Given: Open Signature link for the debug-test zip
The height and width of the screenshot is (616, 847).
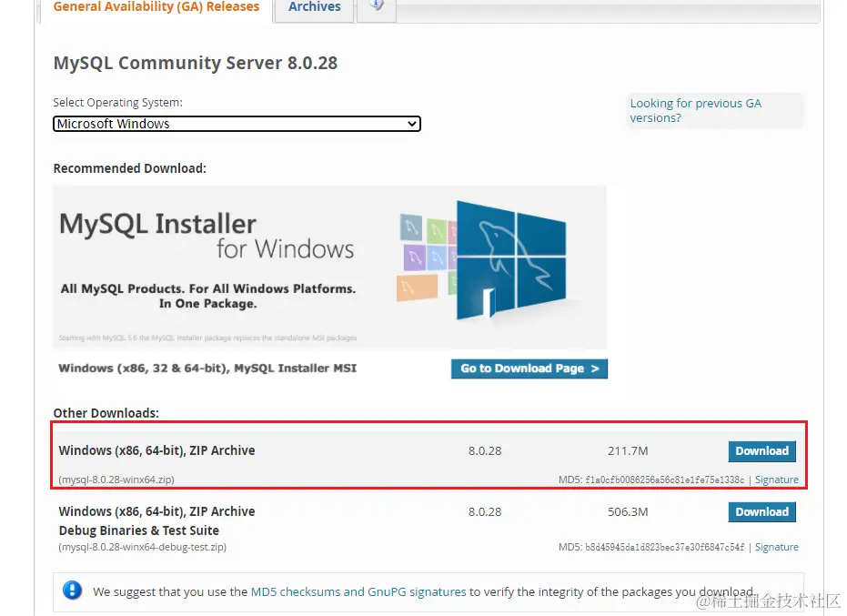Looking at the screenshot, I should coord(776,547).
